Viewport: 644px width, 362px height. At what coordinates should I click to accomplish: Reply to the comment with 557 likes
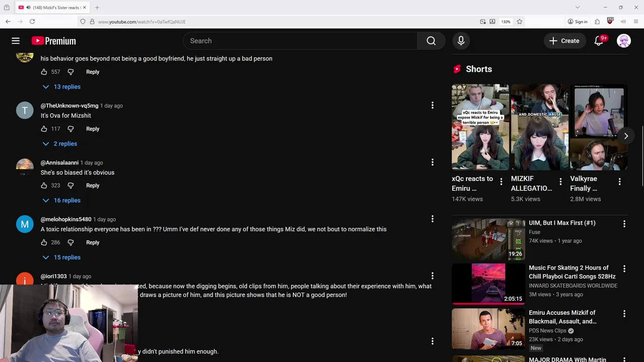93,72
